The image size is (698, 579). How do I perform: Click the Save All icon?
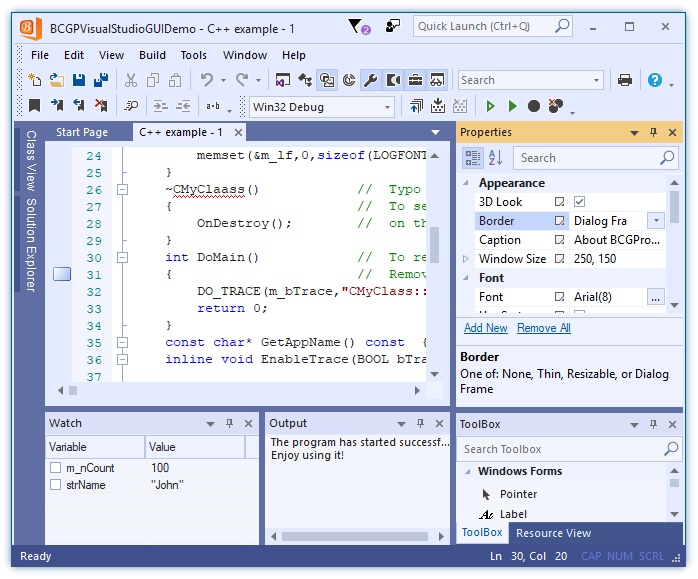101,81
